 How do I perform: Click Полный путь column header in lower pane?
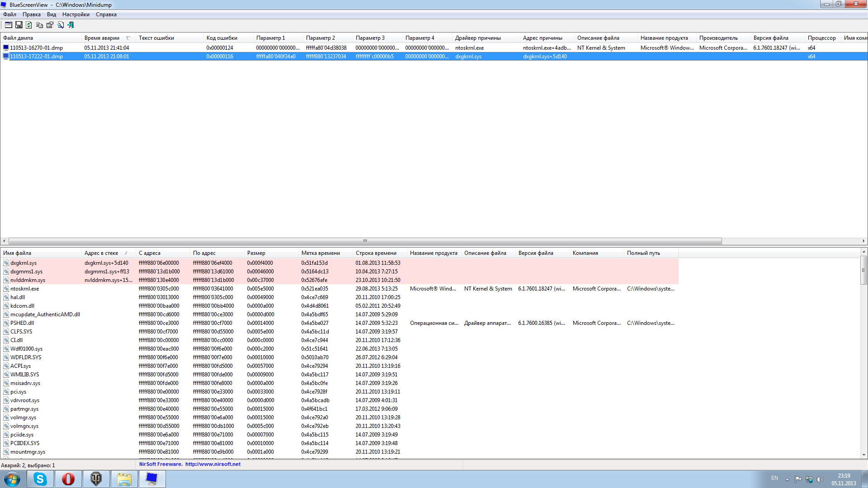(651, 253)
